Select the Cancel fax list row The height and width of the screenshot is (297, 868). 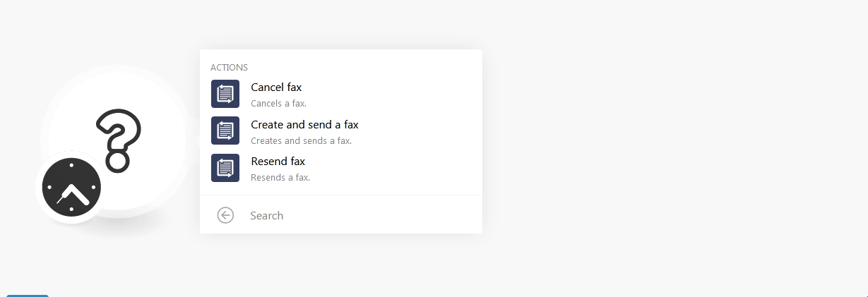(x=341, y=94)
